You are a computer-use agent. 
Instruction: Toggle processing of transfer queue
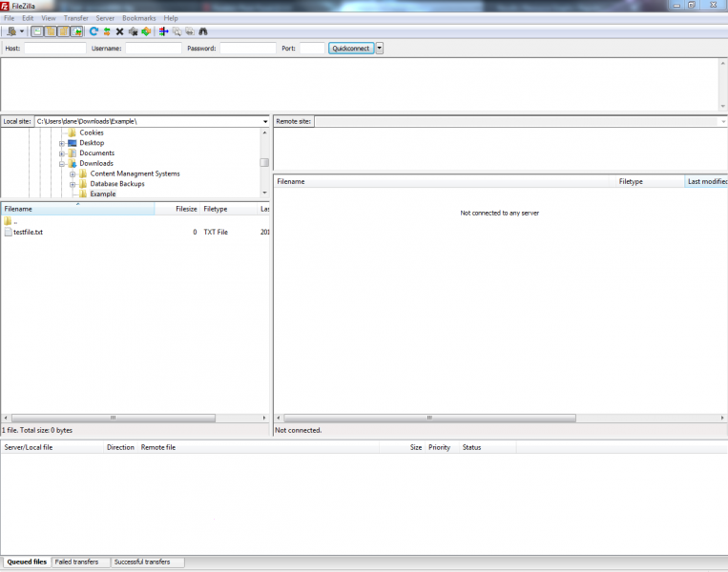[107, 31]
